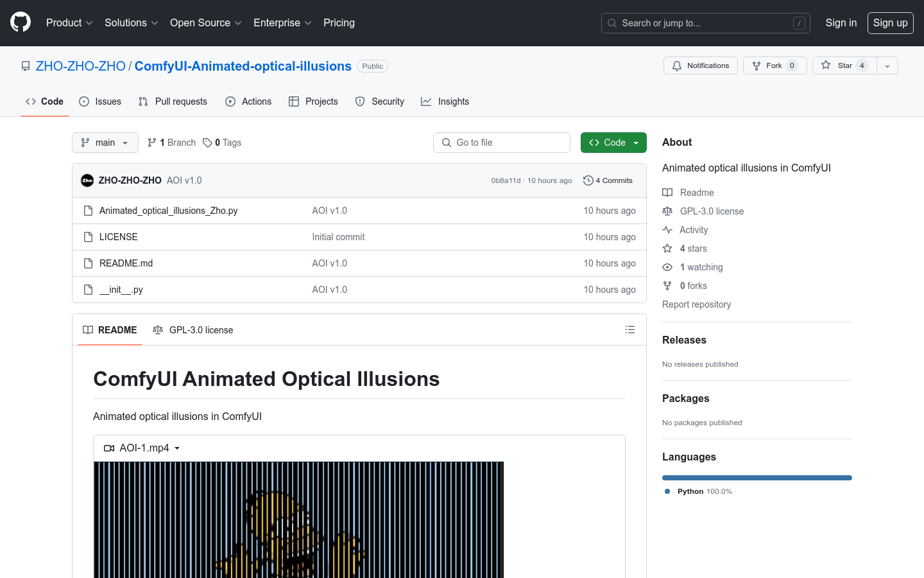Open Animated_optical_illusions_Zho.py file
This screenshot has width=924, height=578.
point(168,211)
